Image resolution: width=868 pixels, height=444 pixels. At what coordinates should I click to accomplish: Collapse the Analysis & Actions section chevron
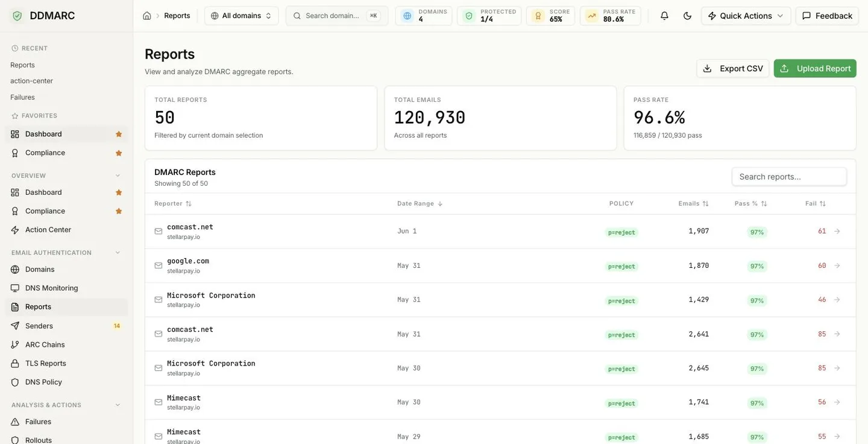pos(118,405)
